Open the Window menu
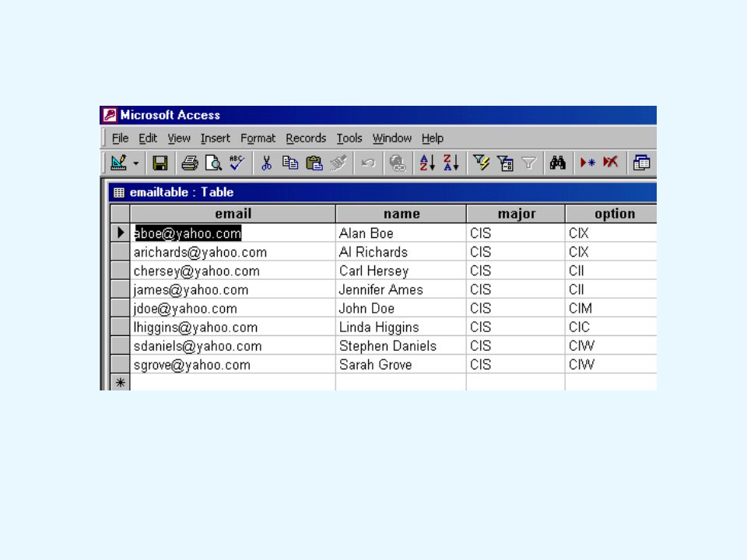The height and width of the screenshot is (560, 747). (391, 138)
